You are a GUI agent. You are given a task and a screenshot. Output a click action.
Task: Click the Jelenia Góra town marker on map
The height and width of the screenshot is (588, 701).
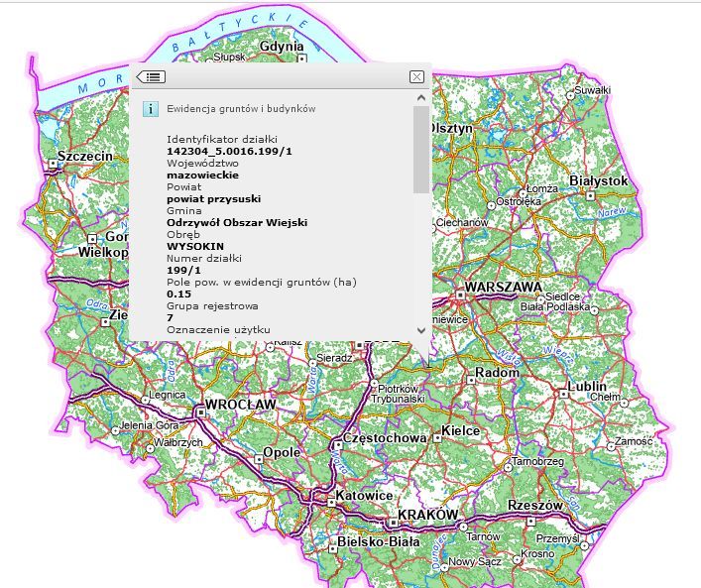115,430
